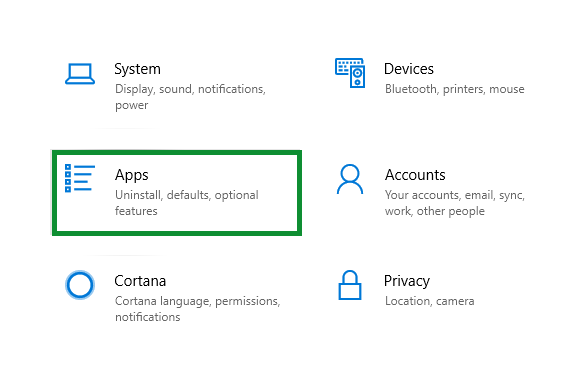
Task: Open the Devices settings heading
Action: (409, 69)
